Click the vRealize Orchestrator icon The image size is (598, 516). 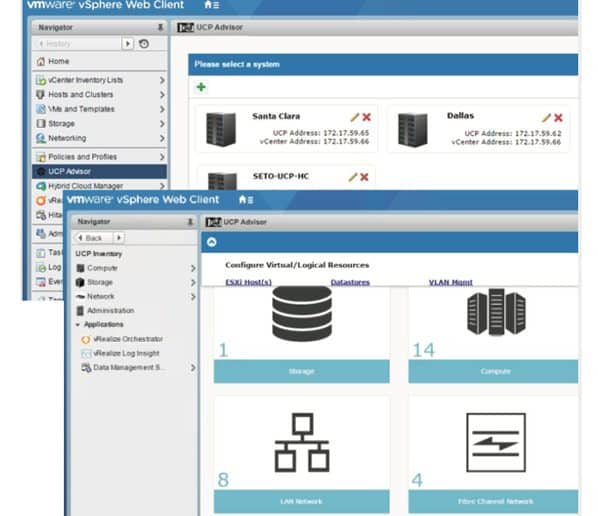[x=86, y=339]
